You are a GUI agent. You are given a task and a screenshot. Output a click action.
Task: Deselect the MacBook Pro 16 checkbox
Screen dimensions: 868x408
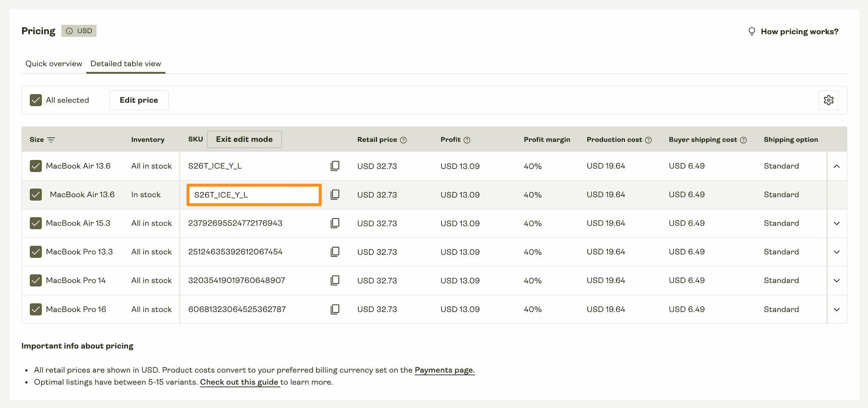pyautogui.click(x=36, y=309)
